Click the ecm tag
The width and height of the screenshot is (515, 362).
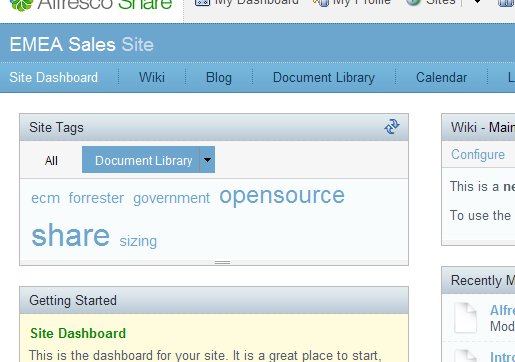pyautogui.click(x=46, y=198)
